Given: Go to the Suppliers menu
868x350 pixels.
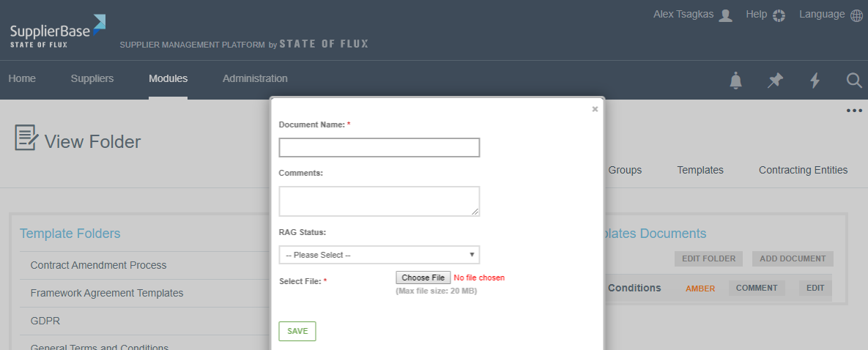Looking at the screenshot, I should point(92,78).
